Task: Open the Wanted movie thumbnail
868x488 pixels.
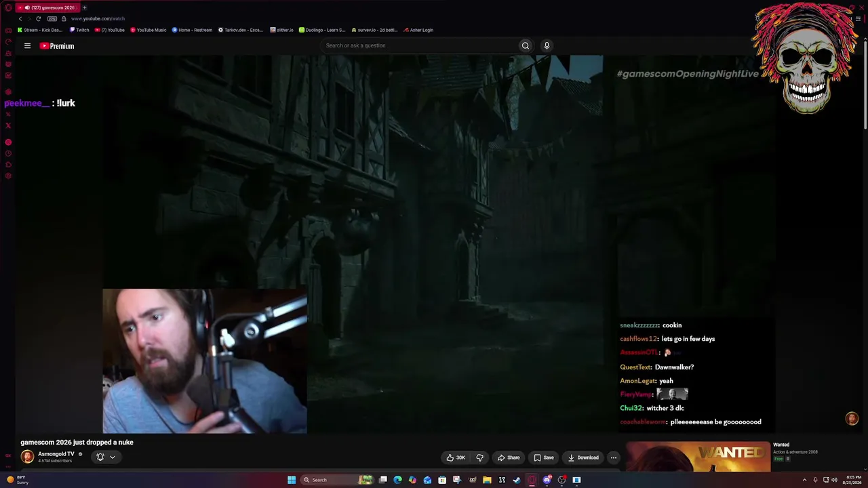Action: pos(698,457)
